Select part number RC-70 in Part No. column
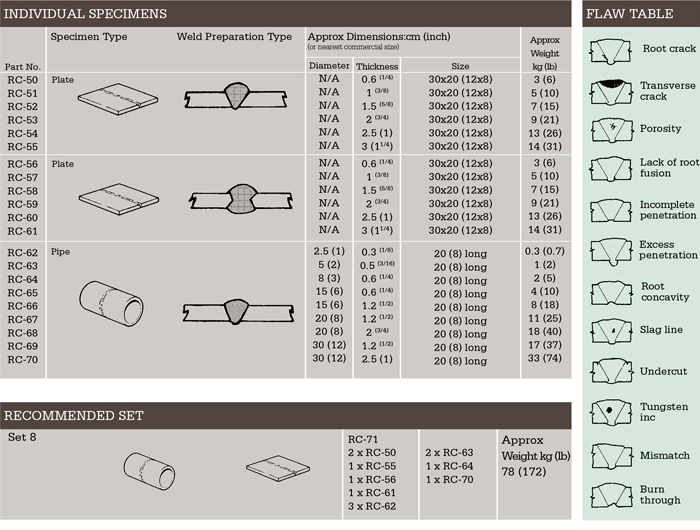700x530 pixels. click(23, 359)
